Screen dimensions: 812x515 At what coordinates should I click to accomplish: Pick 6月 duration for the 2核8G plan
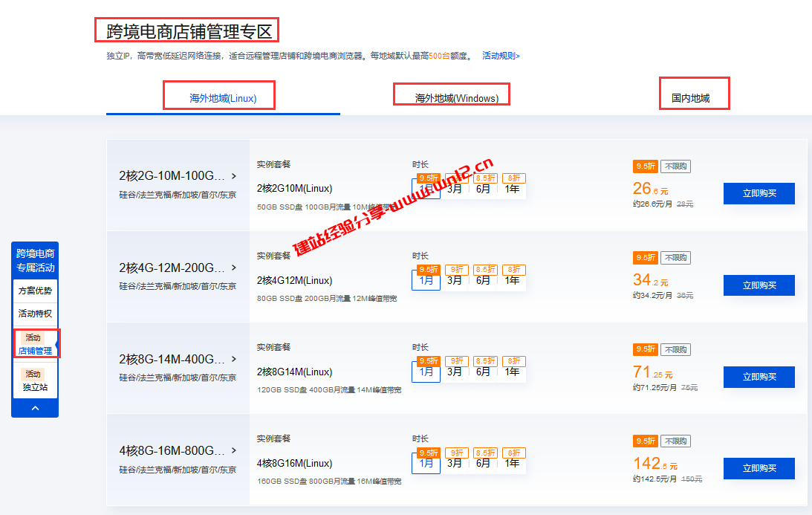[x=484, y=372]
